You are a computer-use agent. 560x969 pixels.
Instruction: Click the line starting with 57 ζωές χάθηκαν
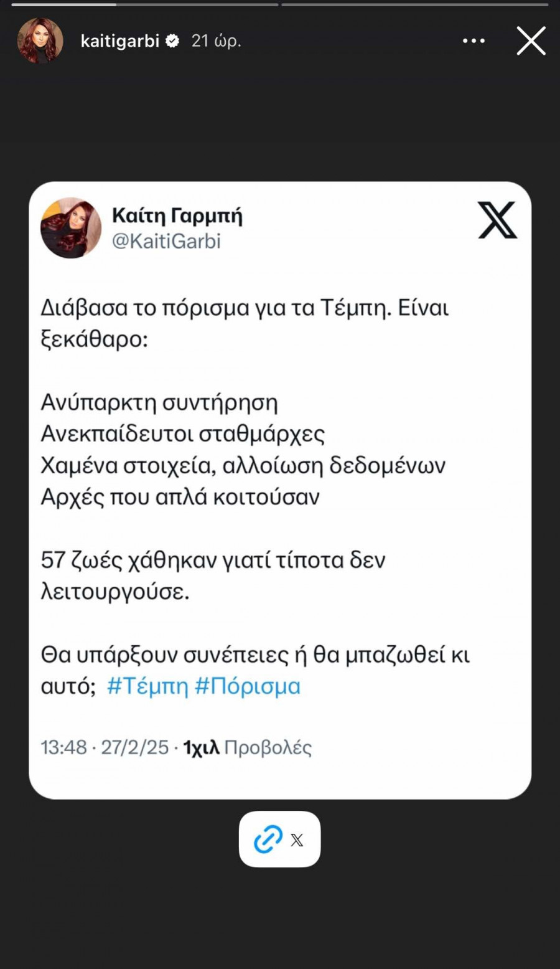point(213,560)
